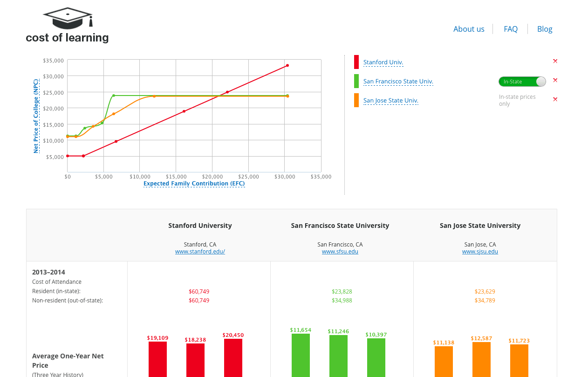Click the graduation cap logo icon
Image resolution: width=588 pixels, height=377 pixels.
[68, 18]
